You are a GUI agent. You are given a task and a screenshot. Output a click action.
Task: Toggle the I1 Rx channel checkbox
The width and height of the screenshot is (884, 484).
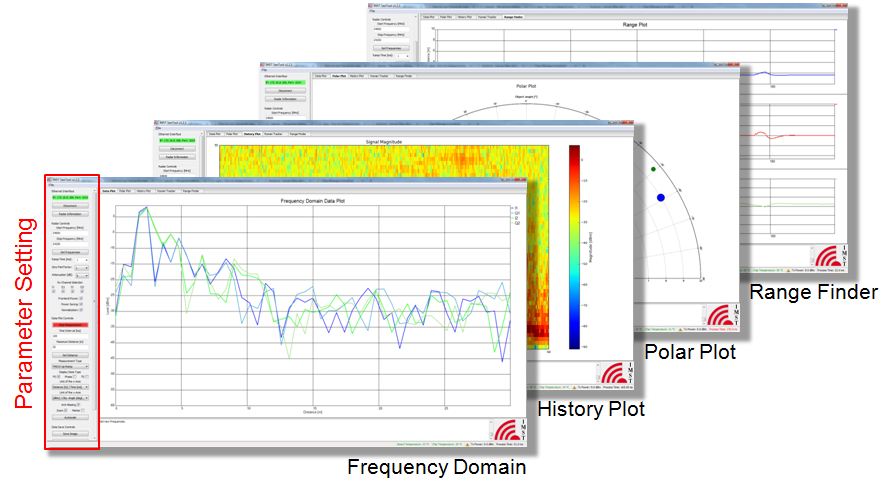(54, 291)
